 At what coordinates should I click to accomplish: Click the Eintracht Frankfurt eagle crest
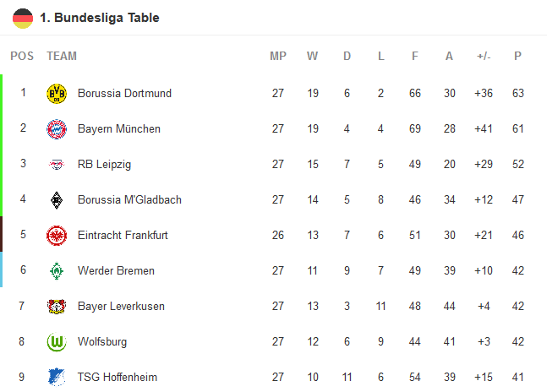[x=57, y=235]
